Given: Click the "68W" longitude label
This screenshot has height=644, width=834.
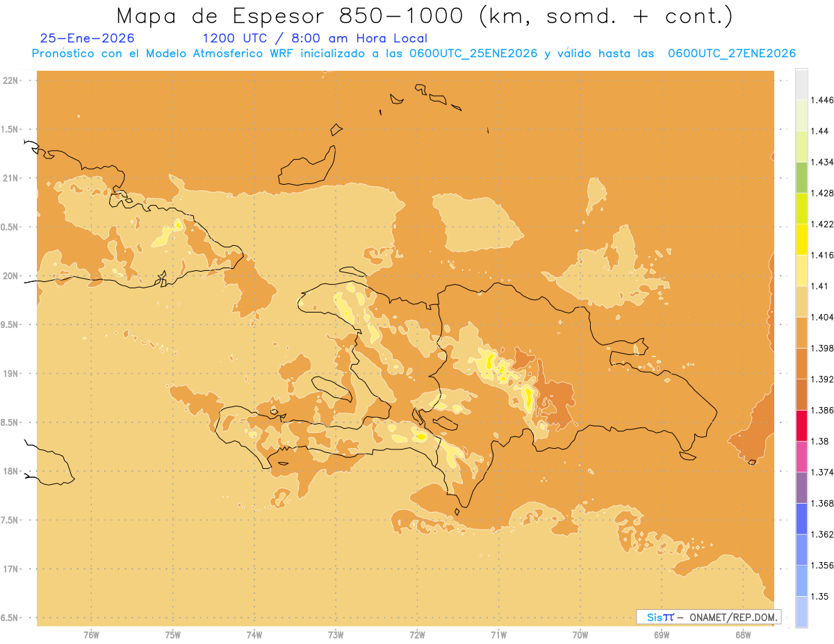Looking at the screenshot, I should (743, 635).
